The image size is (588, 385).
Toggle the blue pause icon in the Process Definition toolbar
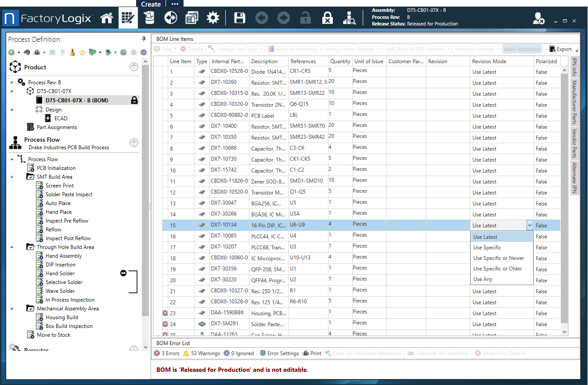point(143,52)
